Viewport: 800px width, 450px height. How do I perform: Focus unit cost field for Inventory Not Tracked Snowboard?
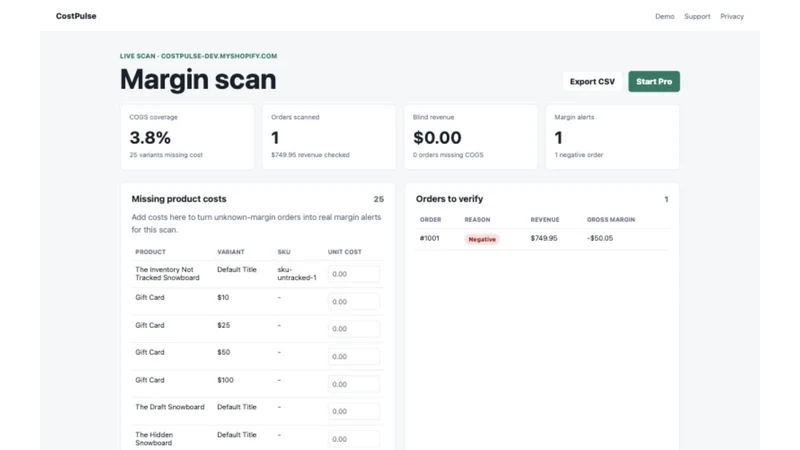coord(354,274)
